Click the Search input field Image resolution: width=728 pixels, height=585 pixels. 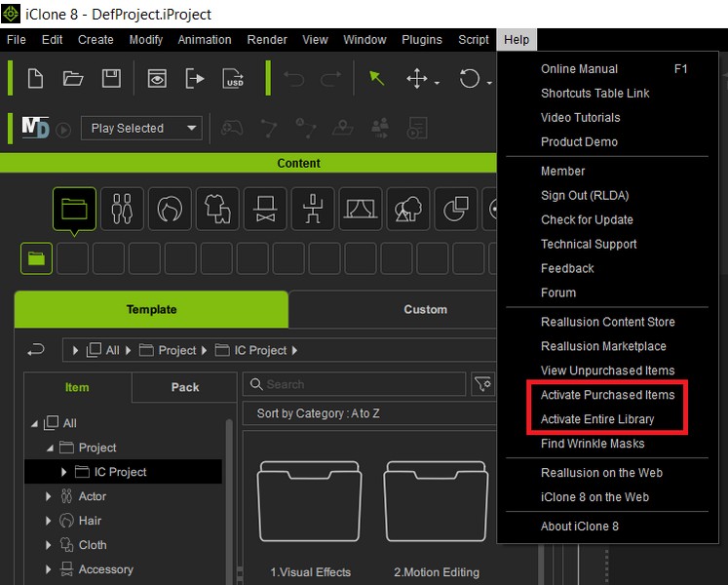354,384
